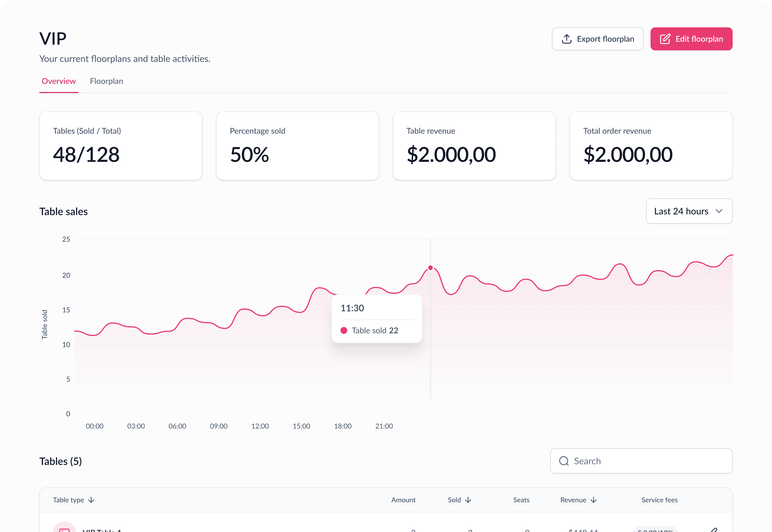Image resolution: width=772 pixels, height=532 pixels.
Task: Switch to the Floorplan tab
Action: (106, 81)
